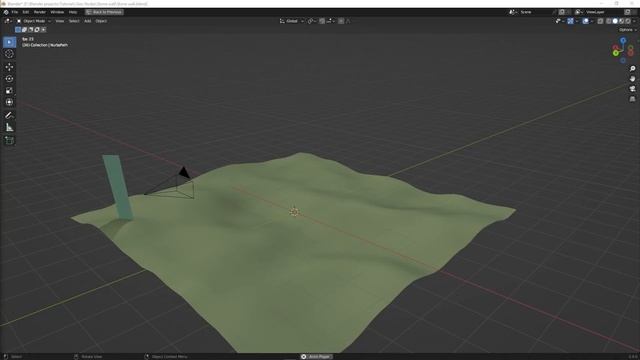Click the Back to Previous button
The width and height of the screenshot is (640, 360).
click(104, 12)
